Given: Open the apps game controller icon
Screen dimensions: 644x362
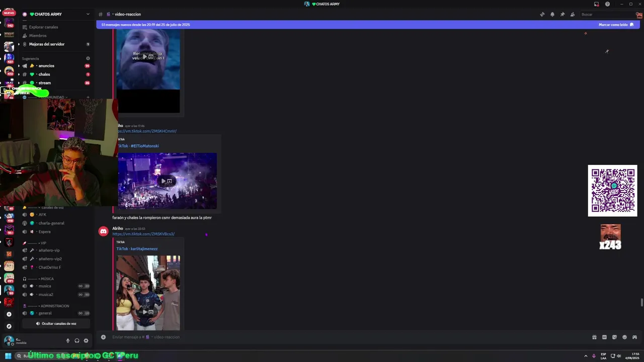Looking at the screenshot, I should (x=634, y=337).
